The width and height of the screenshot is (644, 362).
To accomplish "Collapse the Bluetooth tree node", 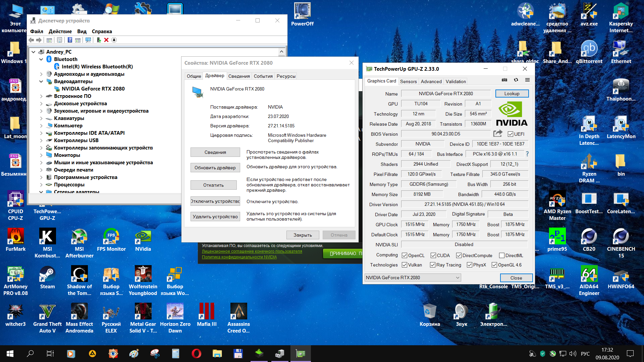I will (x=41, y=59).
